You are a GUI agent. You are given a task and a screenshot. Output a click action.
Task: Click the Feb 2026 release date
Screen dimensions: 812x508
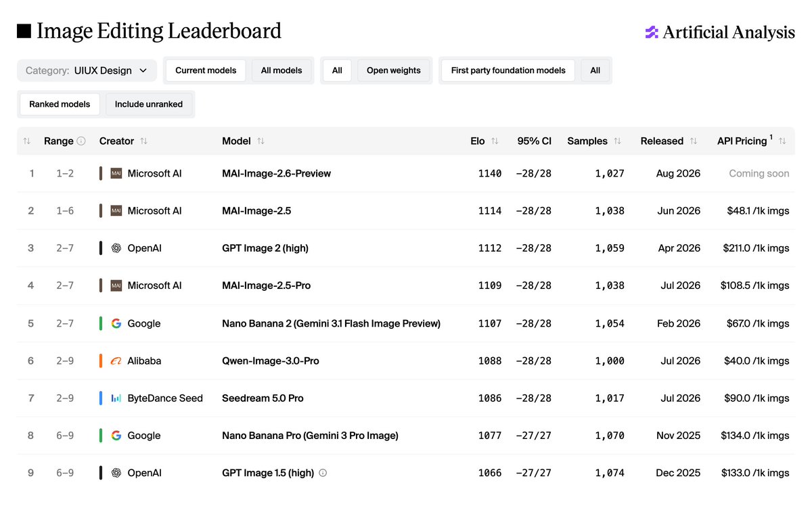[679, 323]
